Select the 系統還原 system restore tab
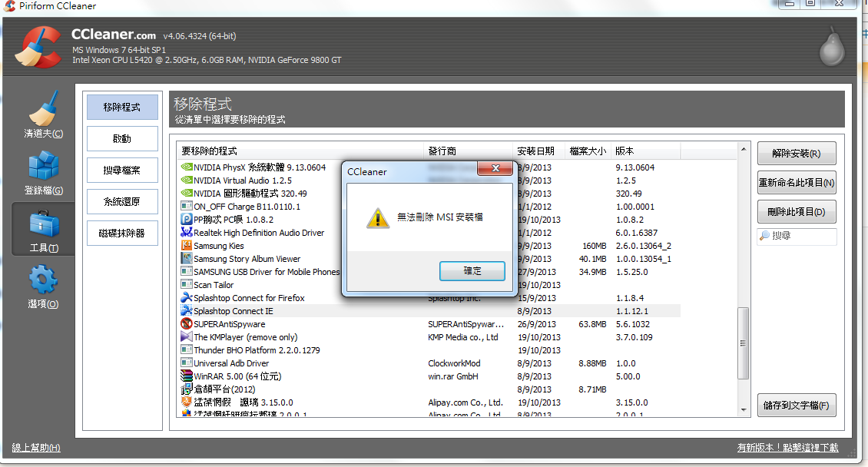Image resolution: width=868 pixels, height=467 pixels. pos(122,202)
